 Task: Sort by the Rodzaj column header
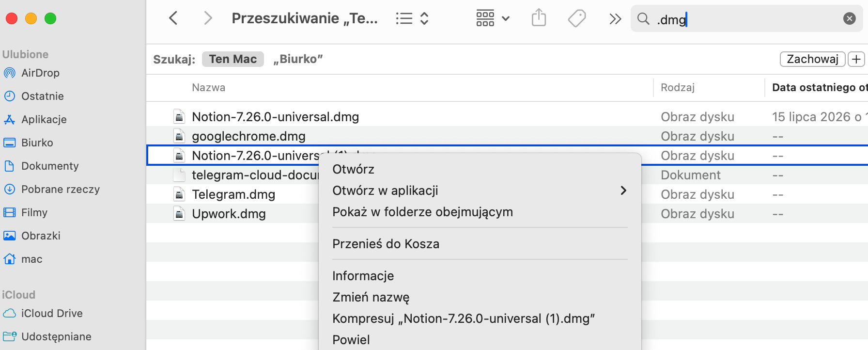click(678, 88)
